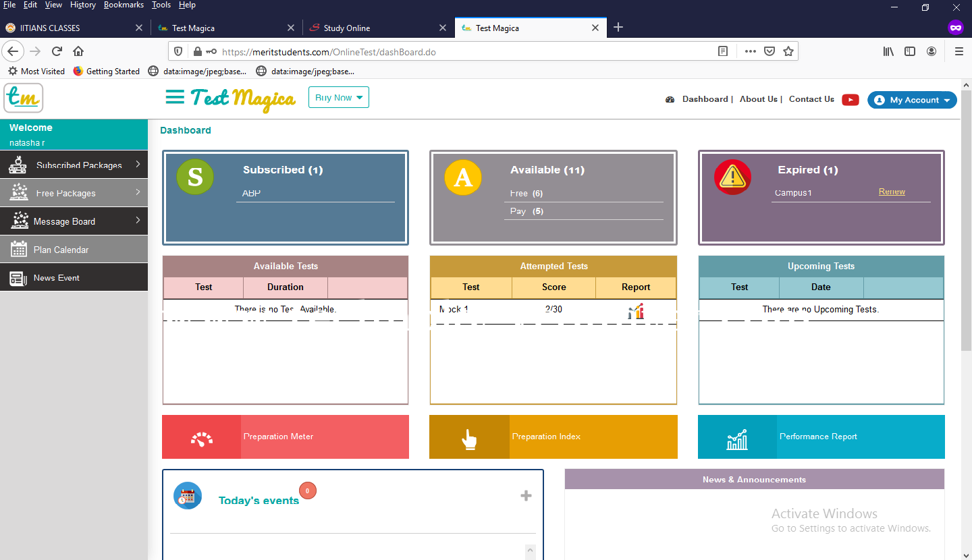Click the red 0 events badge
The image size is (972, 560).
click(307, 491)
